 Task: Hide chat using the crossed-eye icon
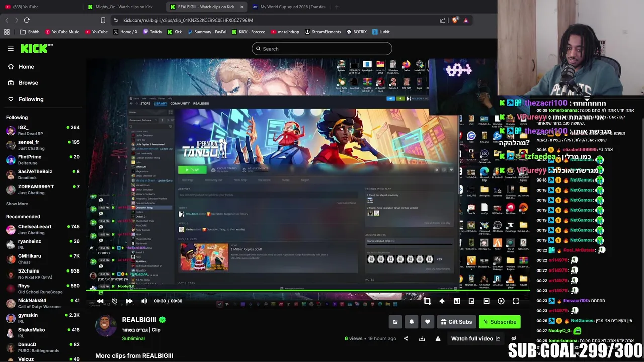[x=514, y=339]
